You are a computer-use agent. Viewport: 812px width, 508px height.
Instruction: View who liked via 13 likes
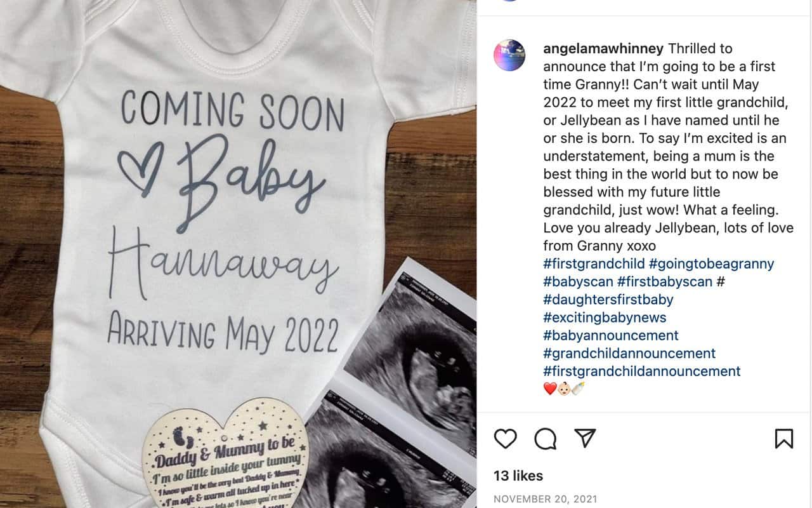coord(518,476)
